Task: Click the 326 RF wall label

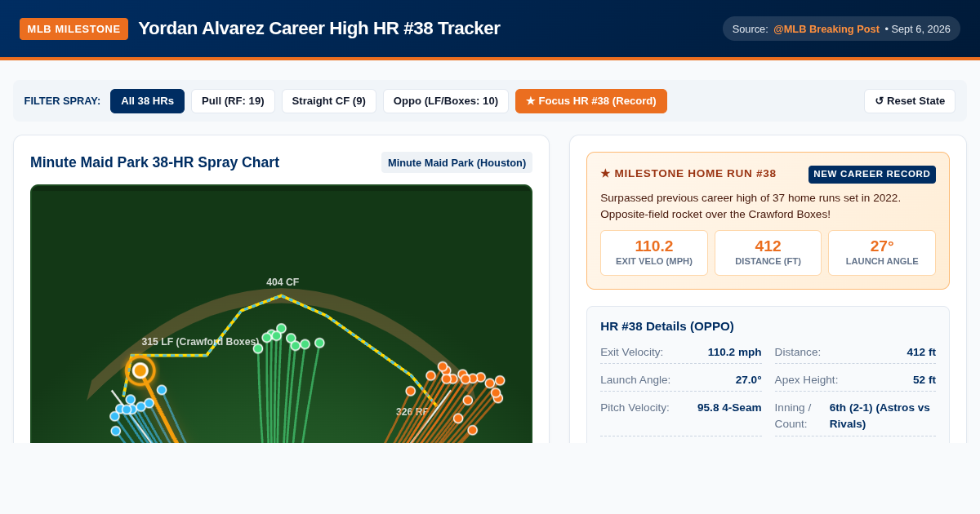Action: pos(412,412)
